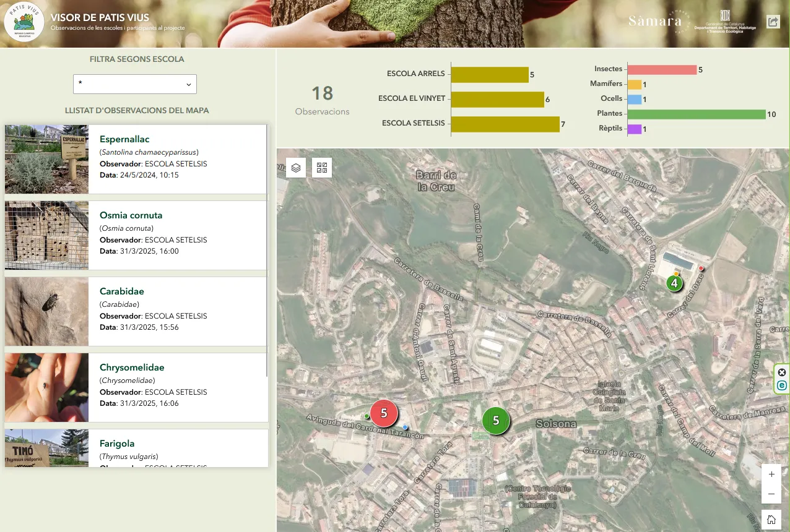790x532 pixels.
Task: Select the Osmia cornuta observation title
Action: pos(131,215)
